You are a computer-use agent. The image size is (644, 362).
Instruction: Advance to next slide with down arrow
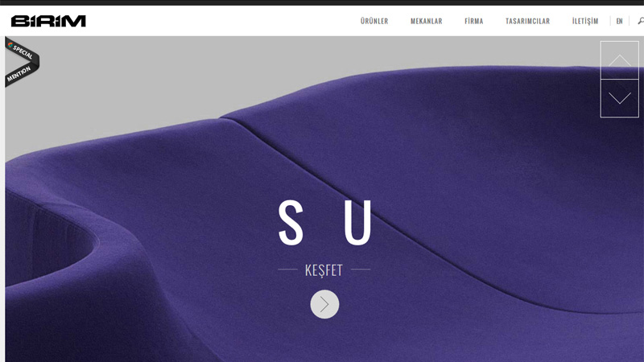pyautogui.click(x=619, y=98)
